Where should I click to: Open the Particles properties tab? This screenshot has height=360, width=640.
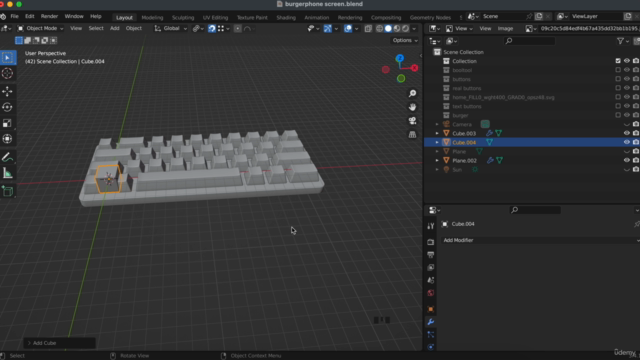point(431,334)
